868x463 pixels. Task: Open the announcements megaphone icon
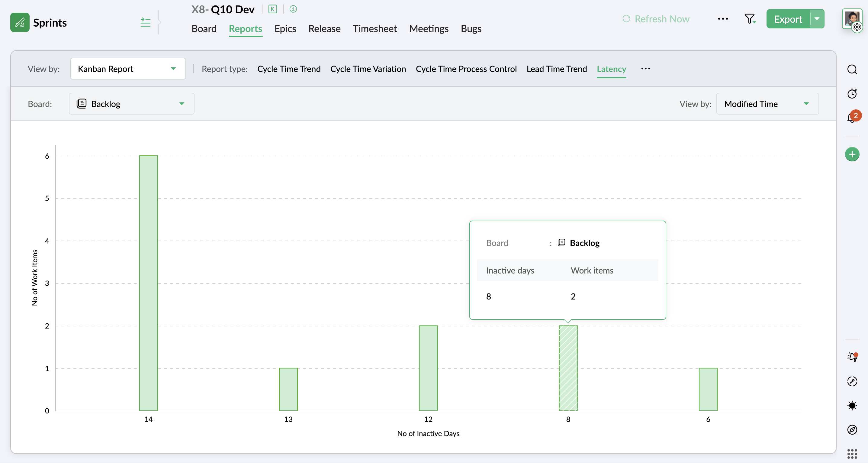pos(852,357)
